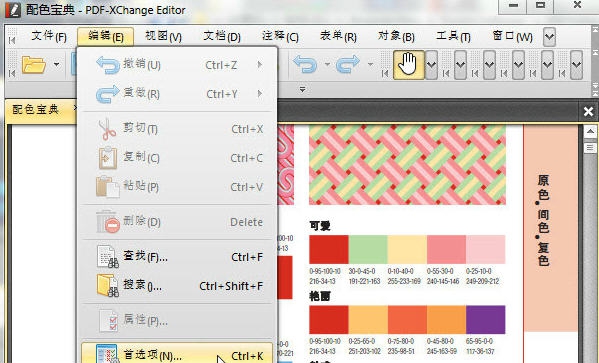Open the 表单(R) menu
Viewport: 599px width, 363px height.
pos(338,37)
